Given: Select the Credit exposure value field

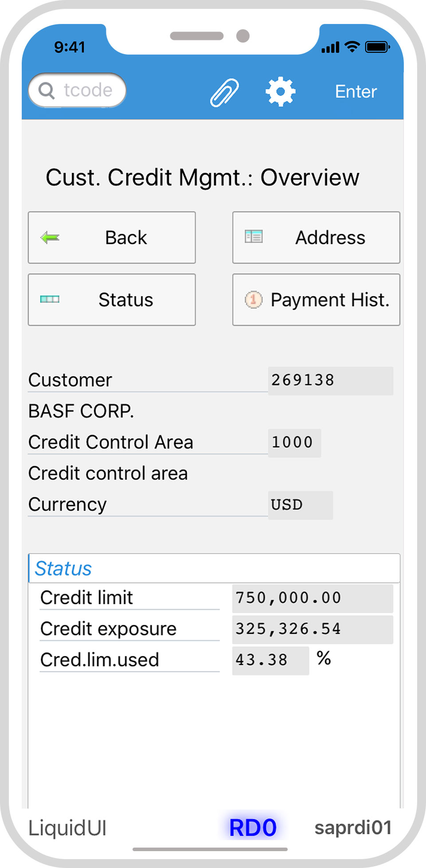Looking at the screenshot, I should 312,629.
